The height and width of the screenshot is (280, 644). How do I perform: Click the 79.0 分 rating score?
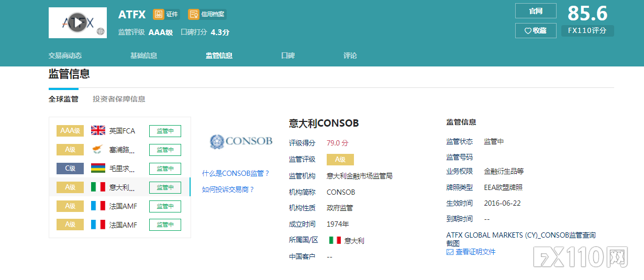[x=338, y=143]
